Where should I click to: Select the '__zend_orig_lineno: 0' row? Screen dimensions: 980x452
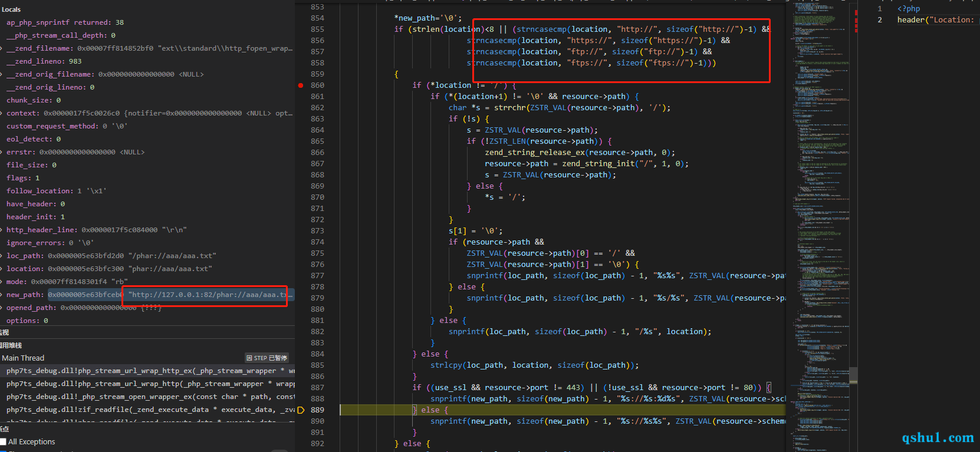(147, 87)
